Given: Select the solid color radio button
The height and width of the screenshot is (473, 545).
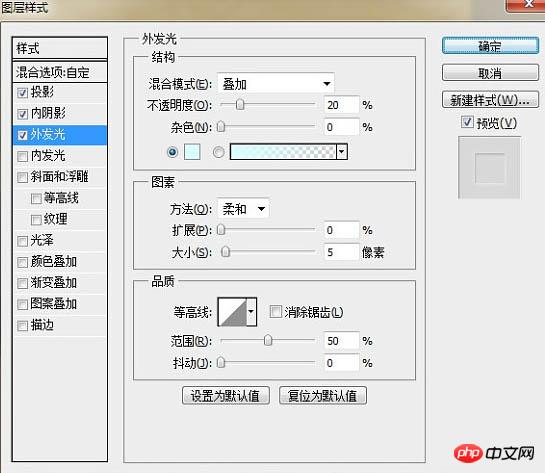Looking at the screenshot, I should pos(172,152).
